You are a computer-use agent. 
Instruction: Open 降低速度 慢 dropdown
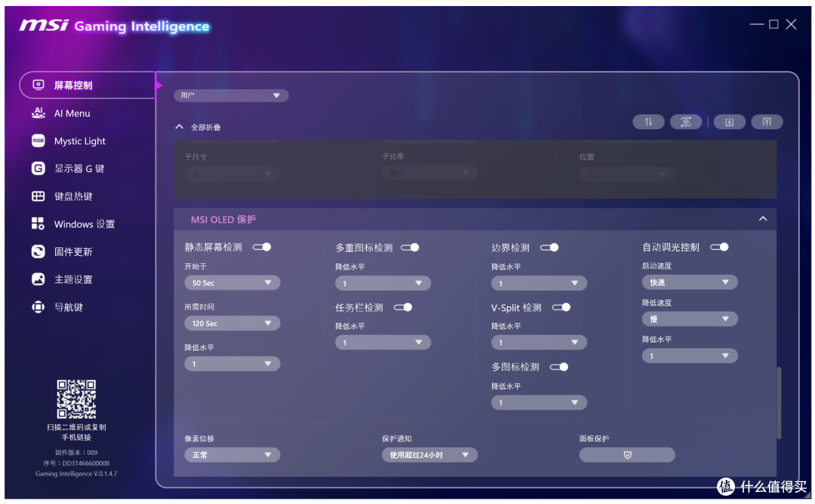[x=689, y=319]
